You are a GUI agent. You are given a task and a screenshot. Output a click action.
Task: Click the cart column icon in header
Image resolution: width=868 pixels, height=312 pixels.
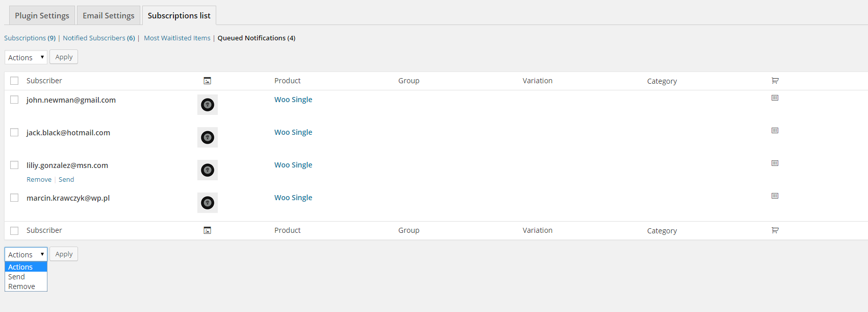click(775, 81)
